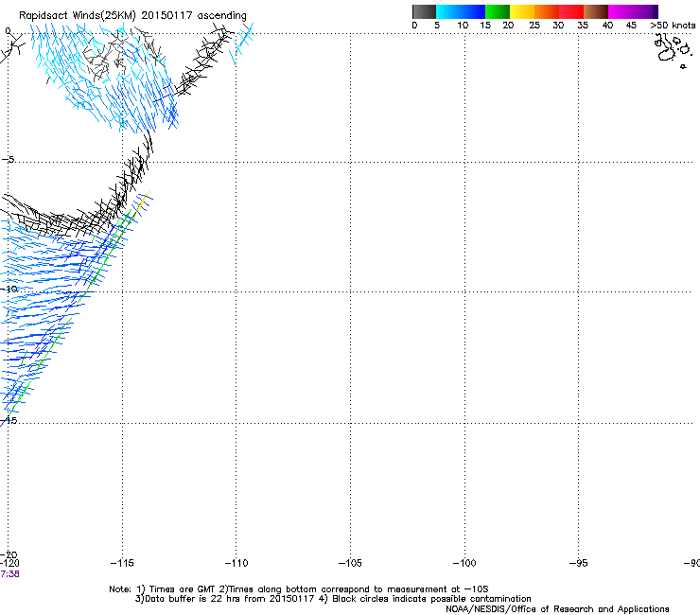
Task: Click the '45' legend scale label
Action: 631,25
